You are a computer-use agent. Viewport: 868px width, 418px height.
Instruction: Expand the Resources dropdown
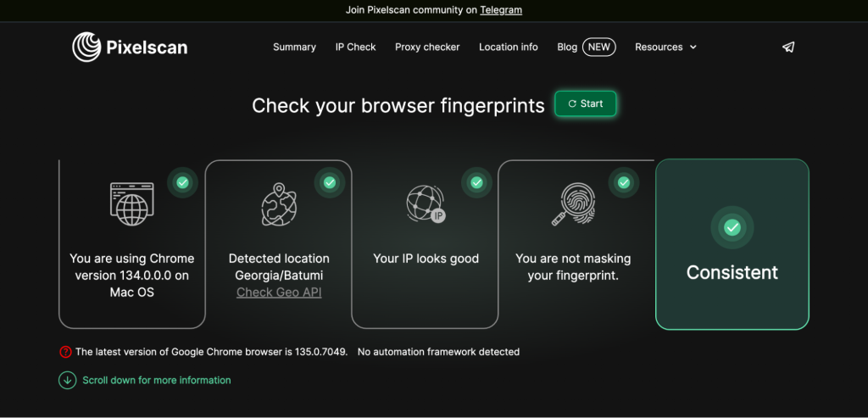coord(665,47)
